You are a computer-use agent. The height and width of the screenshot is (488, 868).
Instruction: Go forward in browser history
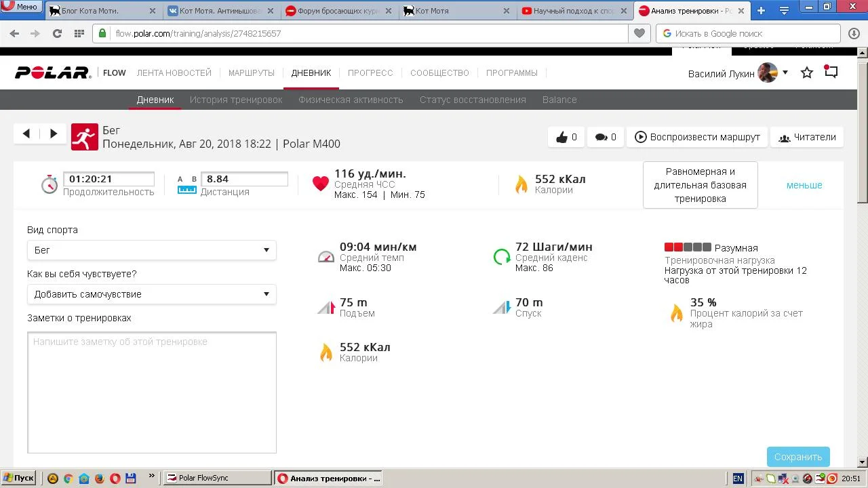pos(36,33)
